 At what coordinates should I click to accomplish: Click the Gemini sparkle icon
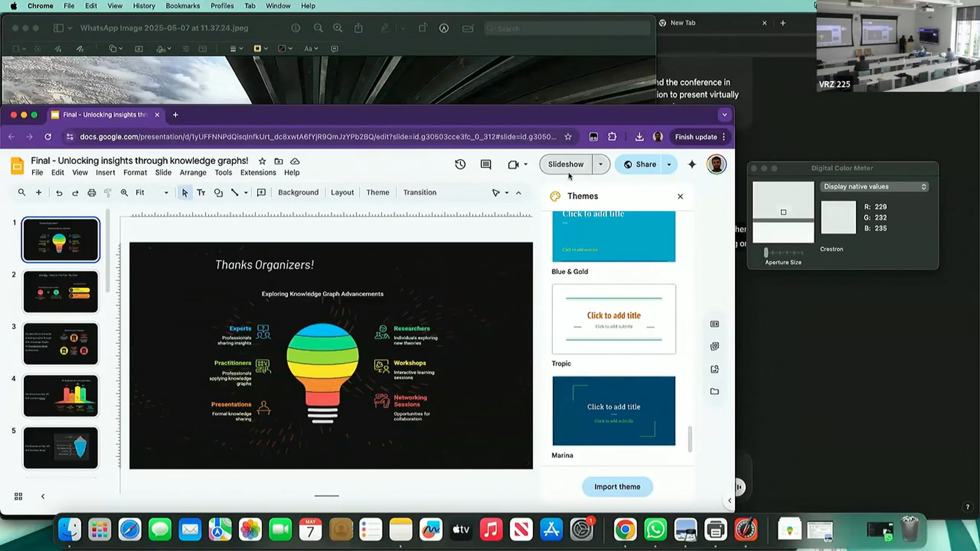click(692, 164)
